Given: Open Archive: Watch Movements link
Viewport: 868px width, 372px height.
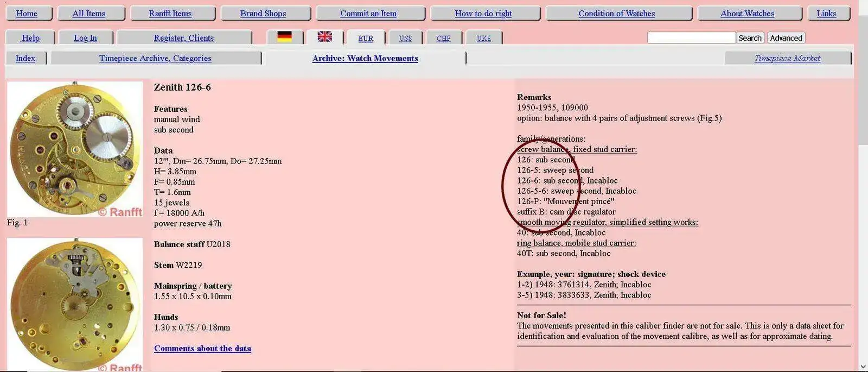Looking at the screenshot, I should pos(365,58).
